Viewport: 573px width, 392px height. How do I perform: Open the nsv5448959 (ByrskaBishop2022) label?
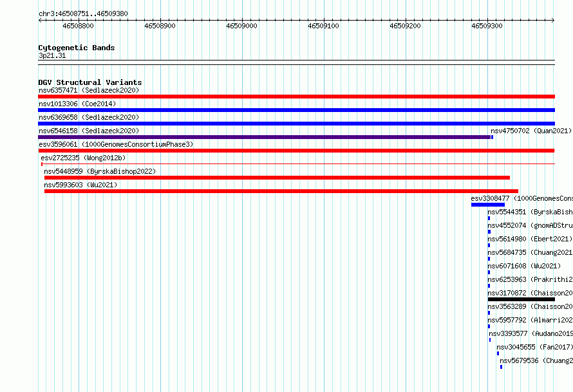(100, 171)
